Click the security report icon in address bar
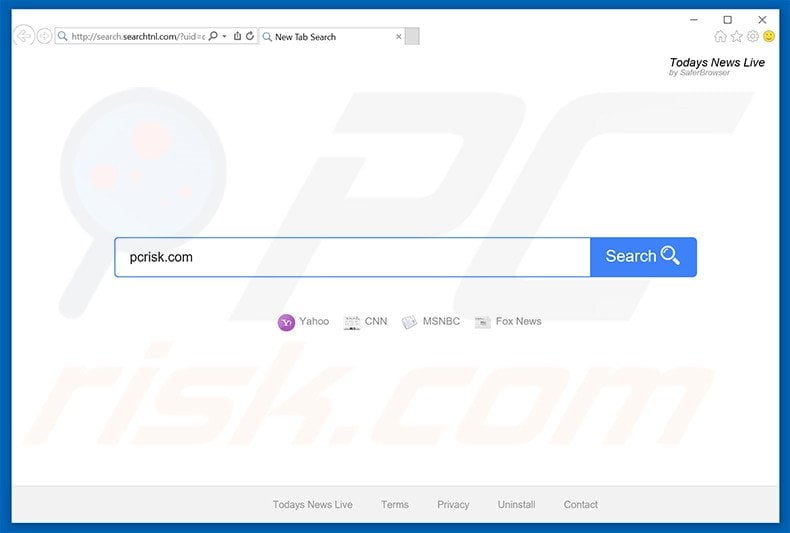 point(237,36)
